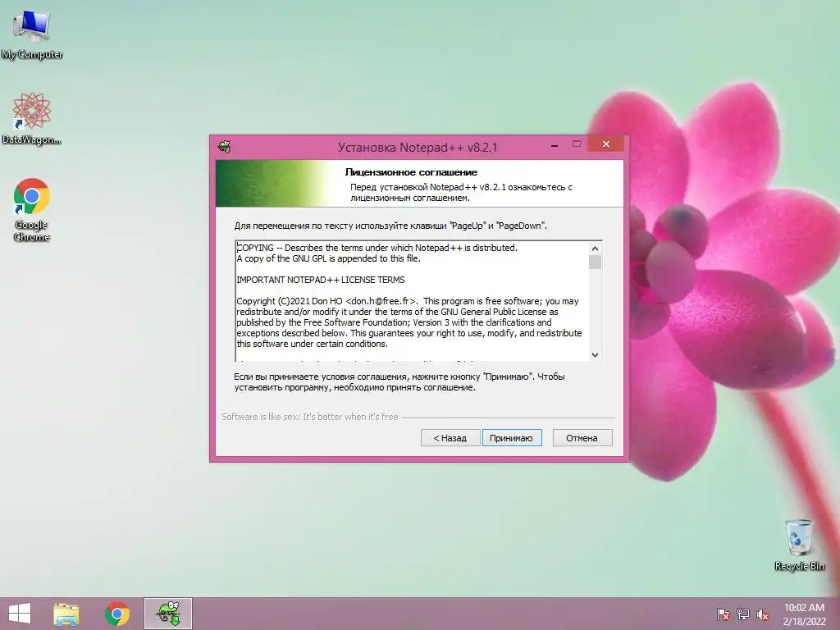Click the Action Center flag tray icon
The height and width of the screenshot is (630, 840).
coord(724,614)
